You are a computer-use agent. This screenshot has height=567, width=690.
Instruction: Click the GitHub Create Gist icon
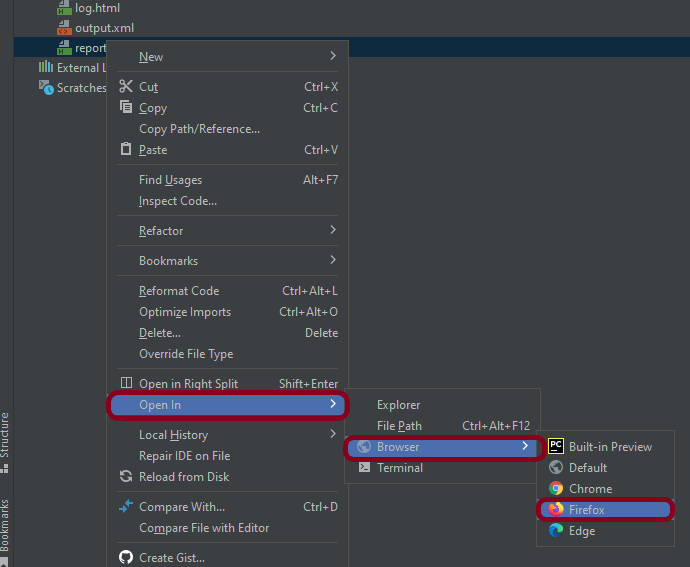coord(126,558)
